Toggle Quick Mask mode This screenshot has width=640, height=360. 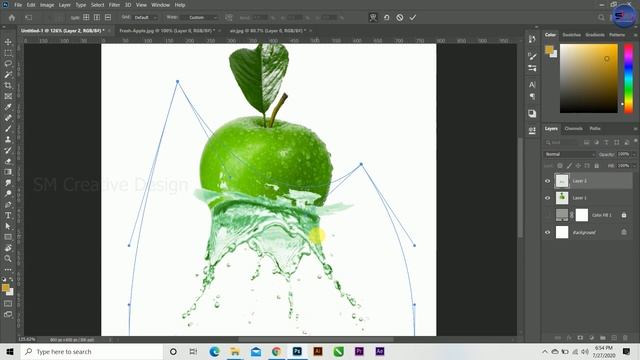(8, 304)
